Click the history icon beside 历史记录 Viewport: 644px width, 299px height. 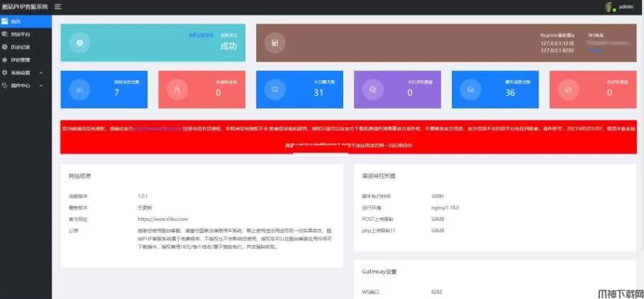(5, 47)
